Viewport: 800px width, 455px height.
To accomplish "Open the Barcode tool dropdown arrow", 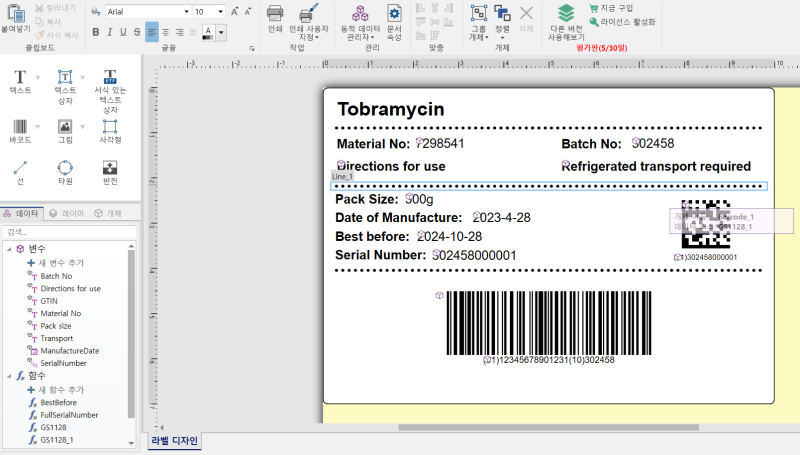I will [38, 127].
